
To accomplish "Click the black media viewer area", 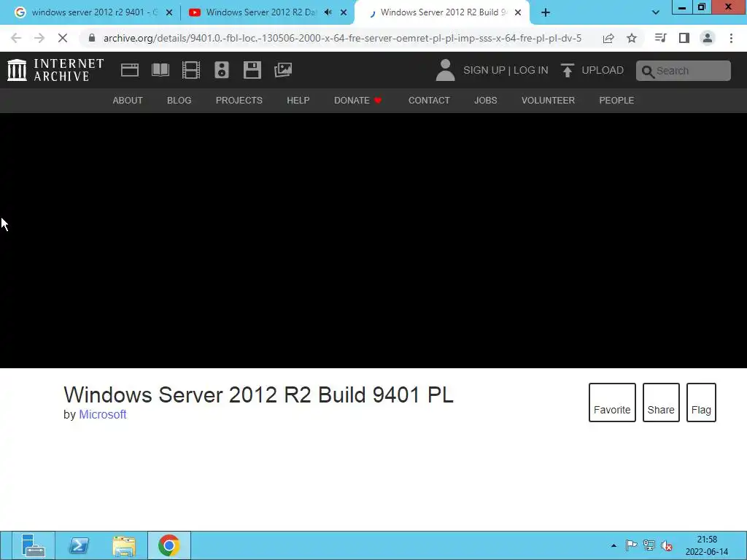I will pos(373,241).
